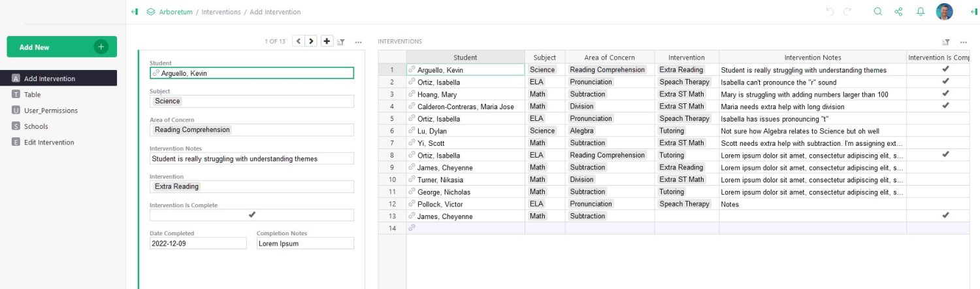
Task: Select the Area of Concern column header
Action: coord(610,58)
